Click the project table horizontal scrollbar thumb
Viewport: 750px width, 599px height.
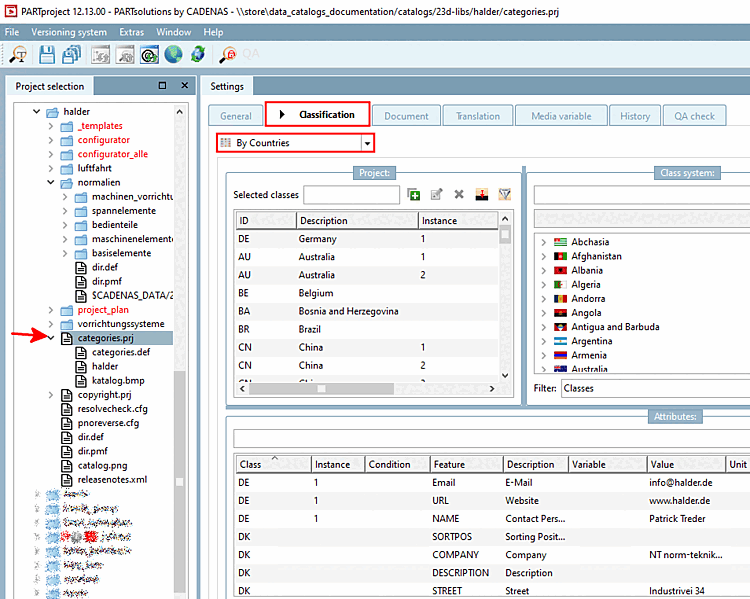coord(321,388)
